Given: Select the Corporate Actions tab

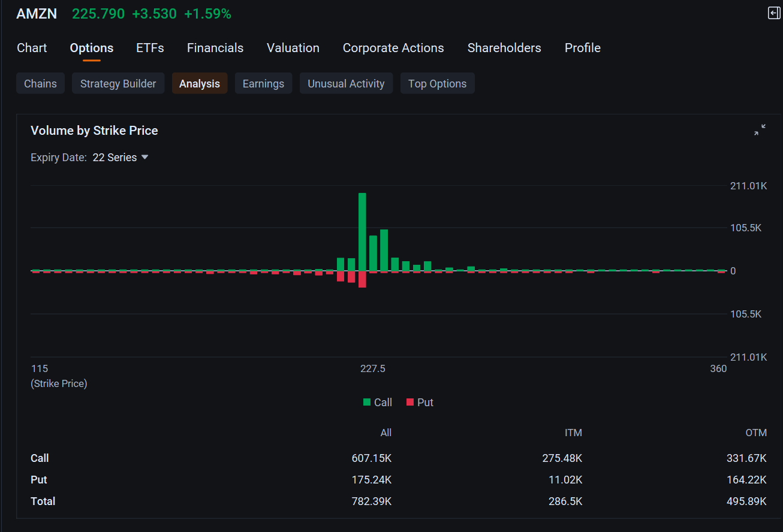Looking at the screenshot, I should tap(393, 48).
